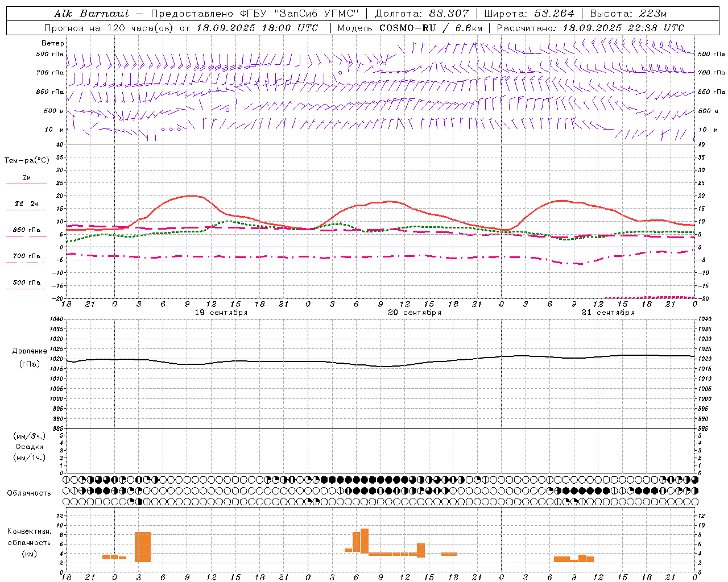728x582 pixels.
Task: Click the tallest orange bar on 19 September
Action: coord(143,547)
